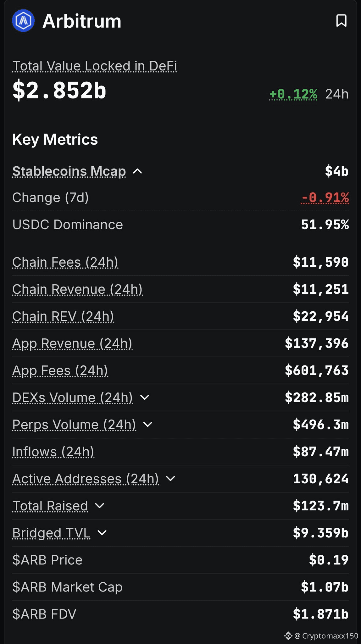Open App Revenue (24h) metric
Viewport: 361px width, 644px height.
coord(72,344)
